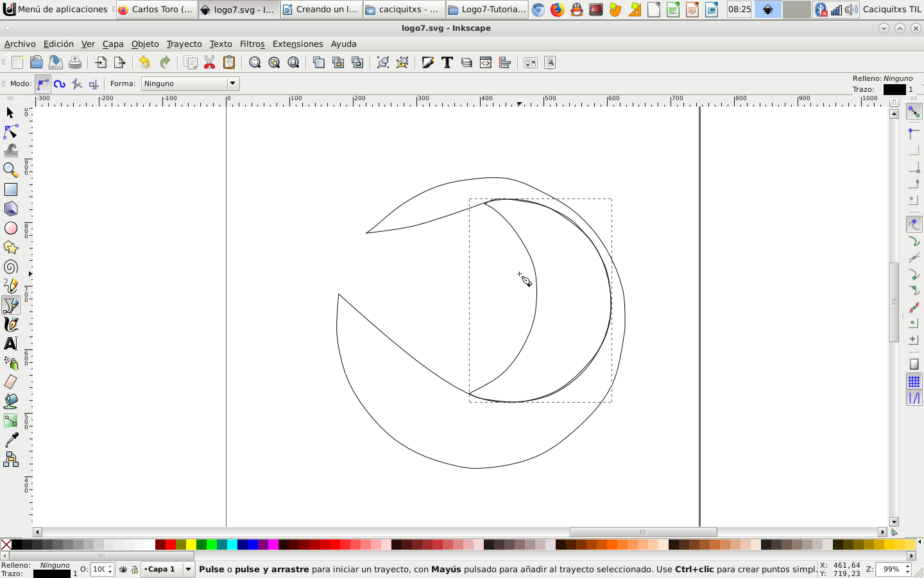Choose the Zoom magnifier tool in toolbox
The width and height of the screenshot is (924, 578).
pos(10,170)
